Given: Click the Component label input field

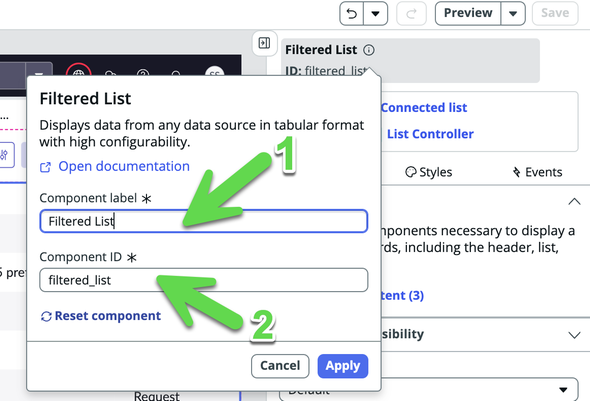Looking at the screenshot, I should 204,221.
